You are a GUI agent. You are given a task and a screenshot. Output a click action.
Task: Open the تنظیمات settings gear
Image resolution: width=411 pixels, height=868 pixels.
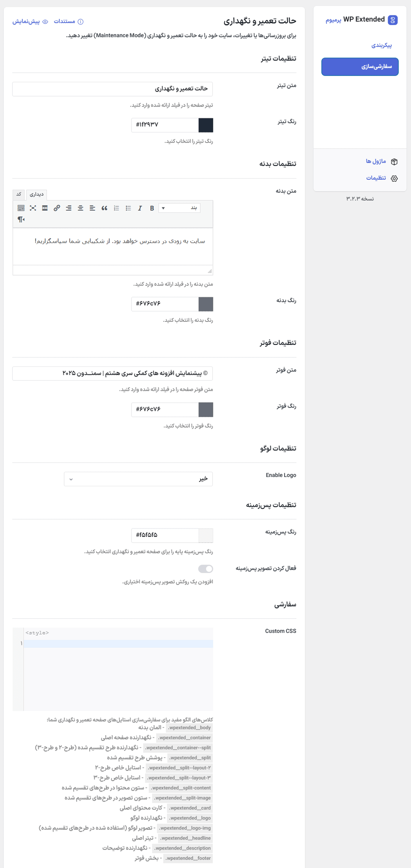(x=377, y=178)
